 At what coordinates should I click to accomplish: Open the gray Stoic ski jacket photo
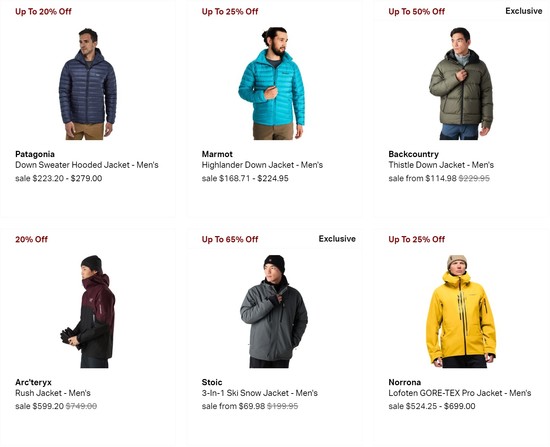(274, 312)
